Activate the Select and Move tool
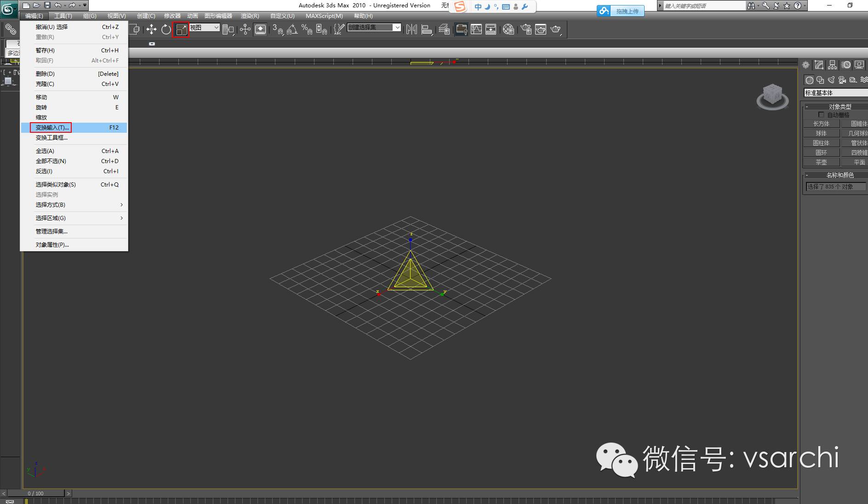 click(151, 29)
